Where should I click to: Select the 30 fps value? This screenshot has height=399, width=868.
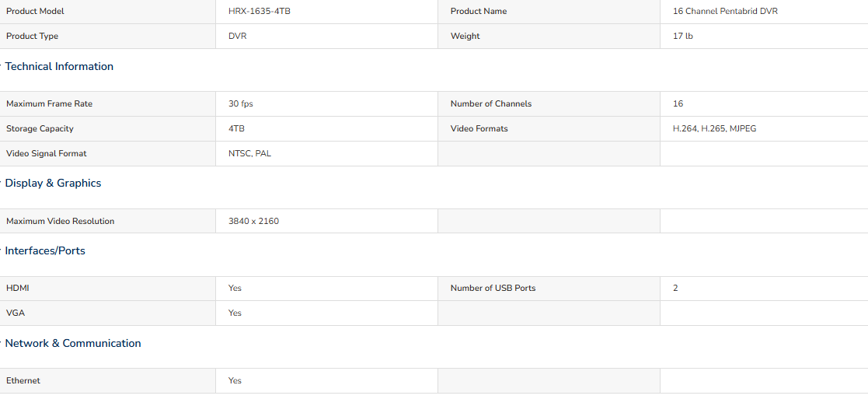click(240, 103)
